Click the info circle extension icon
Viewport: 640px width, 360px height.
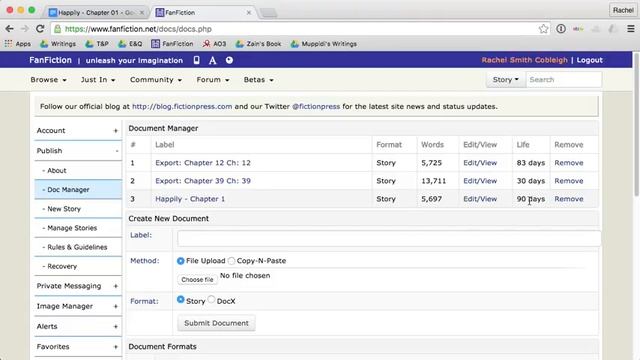(x=561, y=29)
